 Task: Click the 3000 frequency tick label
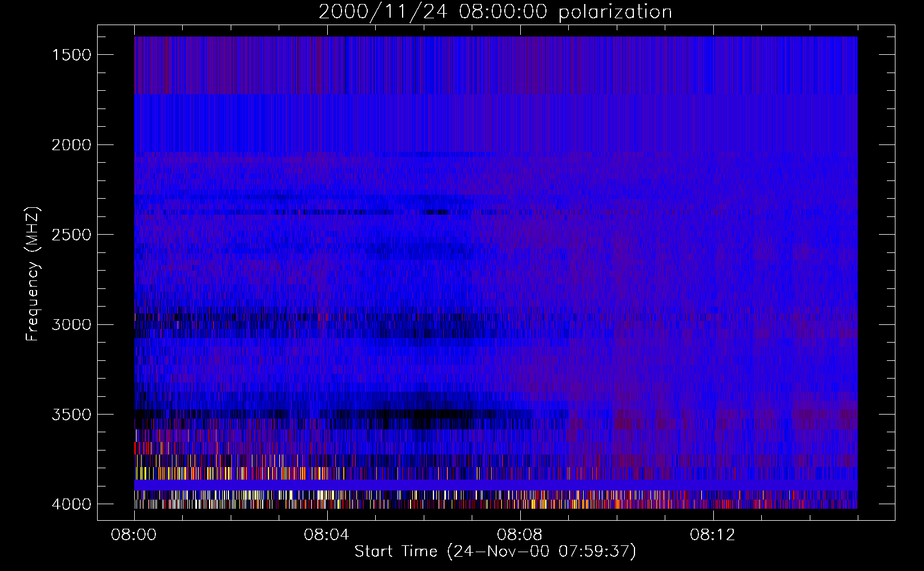[x=71, y=325]
